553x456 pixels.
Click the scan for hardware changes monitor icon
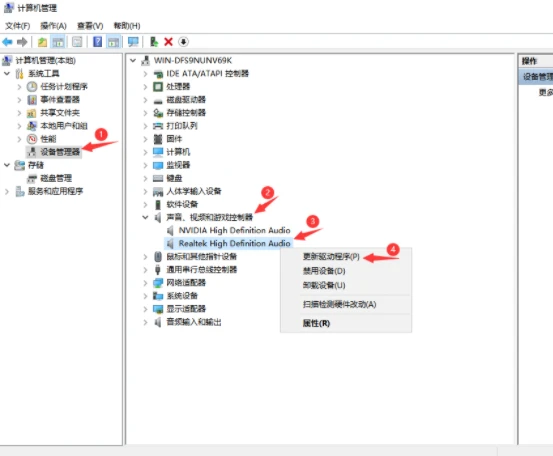pyautogui.click(x=133, y=42)
